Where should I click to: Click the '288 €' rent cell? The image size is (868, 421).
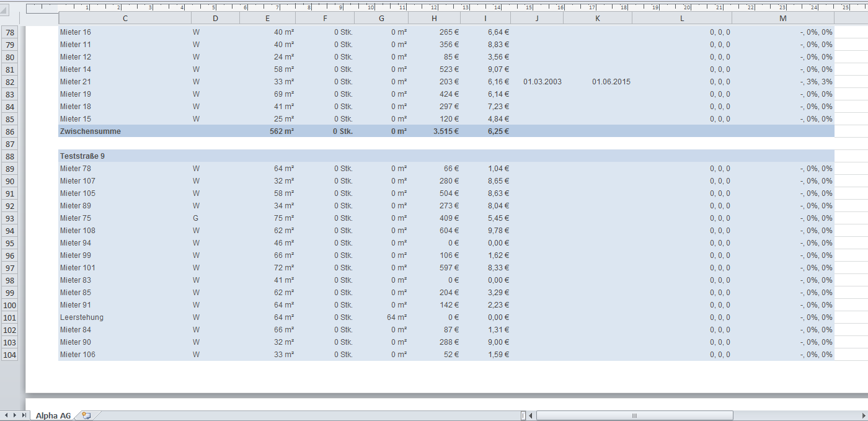click(434, 342)
